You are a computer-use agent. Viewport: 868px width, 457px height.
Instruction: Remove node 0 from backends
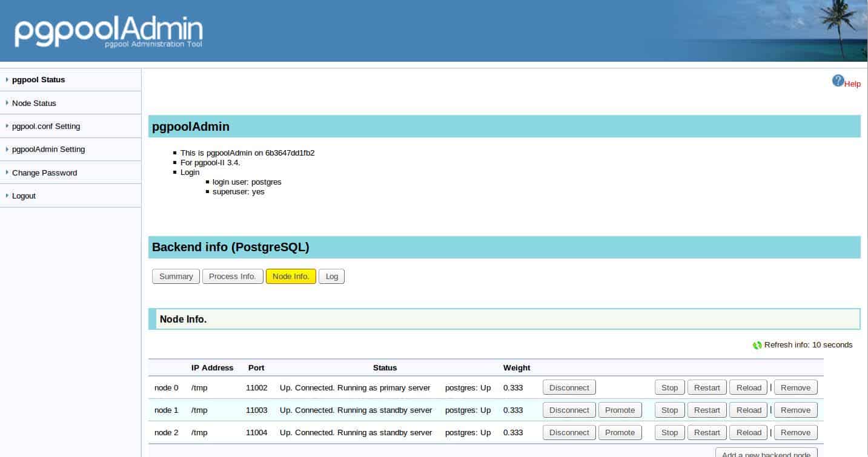pos(795,387)
